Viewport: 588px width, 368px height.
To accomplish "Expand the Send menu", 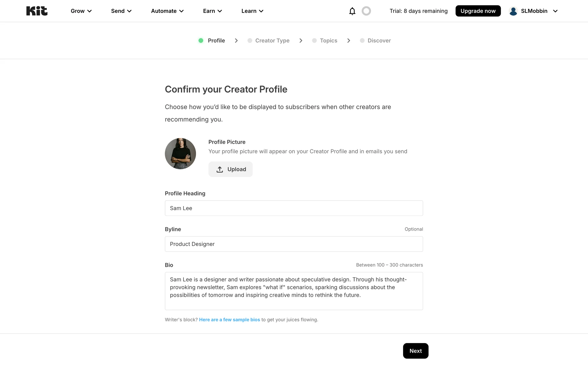I will tap(121, 11).
